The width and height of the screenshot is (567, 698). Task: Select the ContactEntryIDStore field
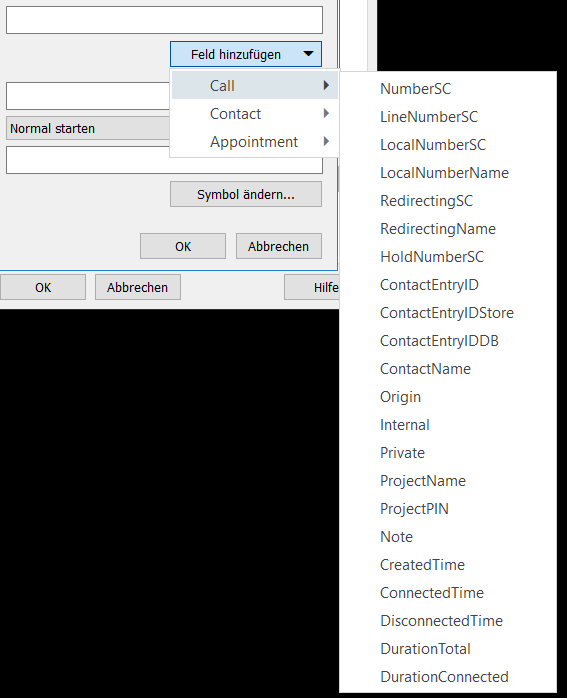coord(448,313)
